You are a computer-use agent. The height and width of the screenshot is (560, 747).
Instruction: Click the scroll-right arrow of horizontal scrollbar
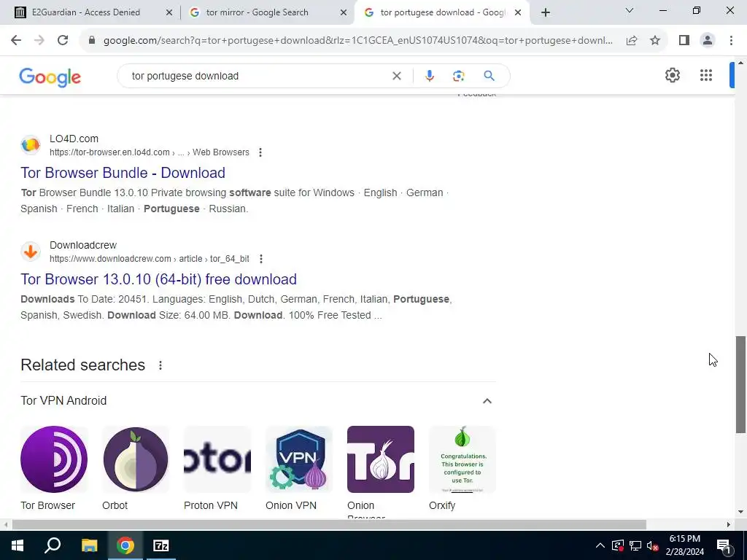tap(729, 525)
